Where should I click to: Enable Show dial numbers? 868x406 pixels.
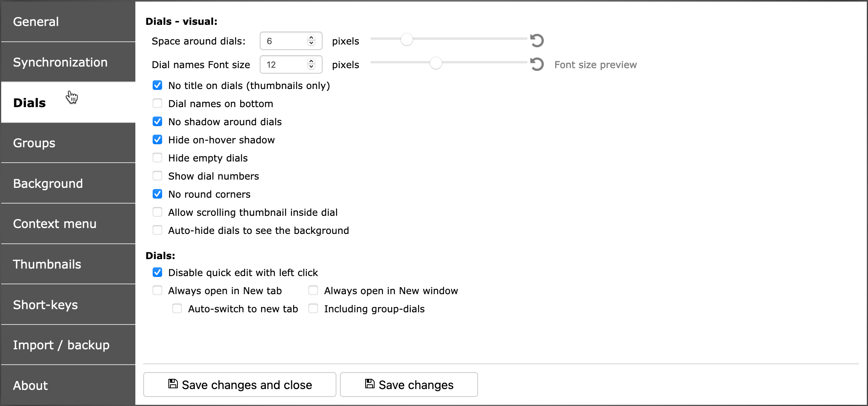tap(157, 176)
